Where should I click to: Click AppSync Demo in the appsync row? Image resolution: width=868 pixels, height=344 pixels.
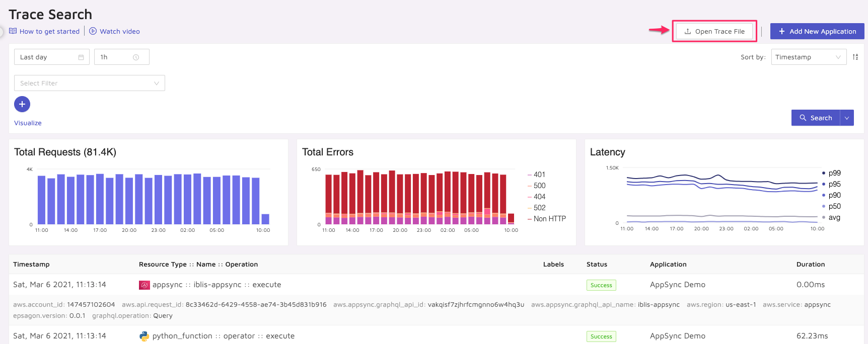678,285
